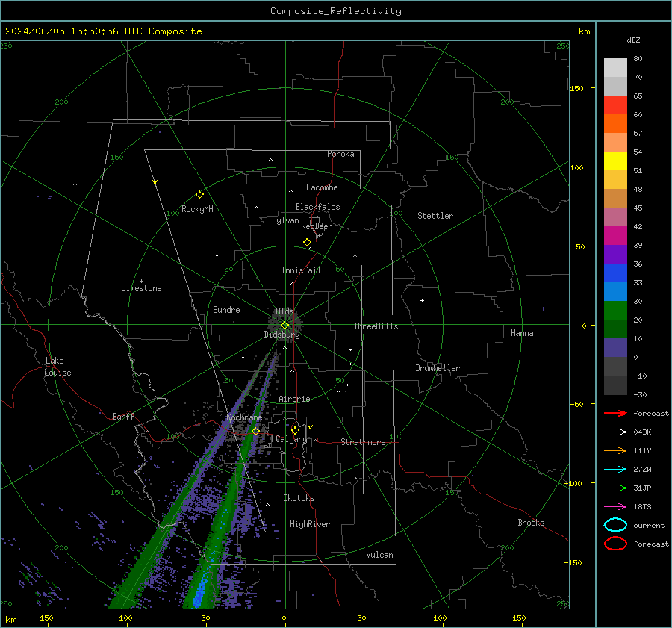Viewport: 672px width, 628px height.
Task: Select the red 65 dBZ color swatch
Action: pos(615,105)
